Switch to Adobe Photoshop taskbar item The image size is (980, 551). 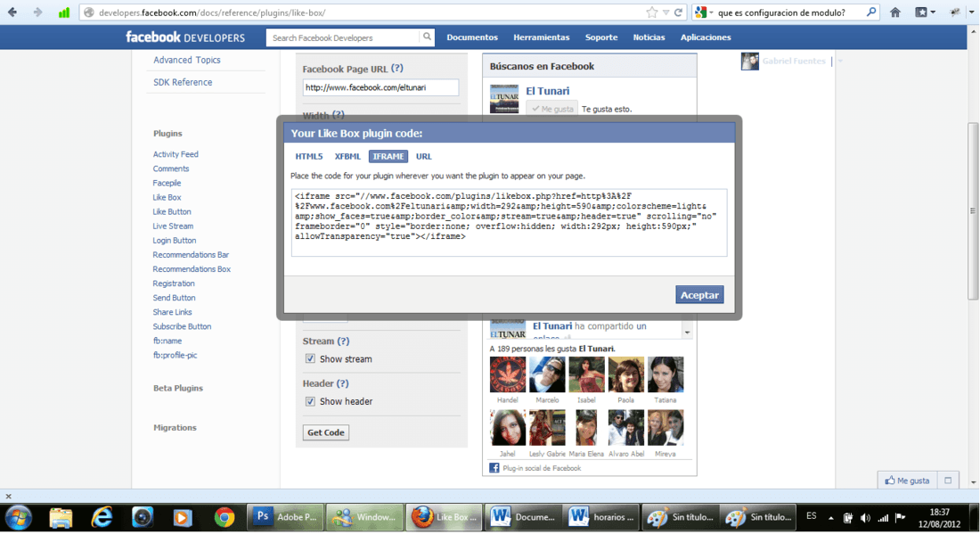tap(285, 517)
